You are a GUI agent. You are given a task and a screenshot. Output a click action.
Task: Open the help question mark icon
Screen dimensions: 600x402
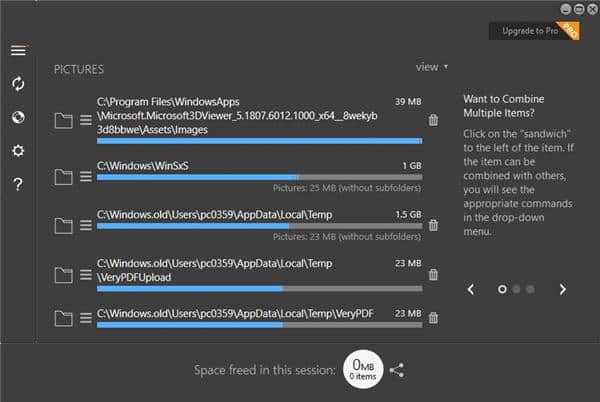pos(18,185)
